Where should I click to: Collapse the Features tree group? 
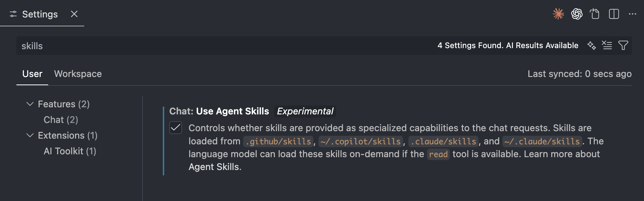click(x=30, y=104)
